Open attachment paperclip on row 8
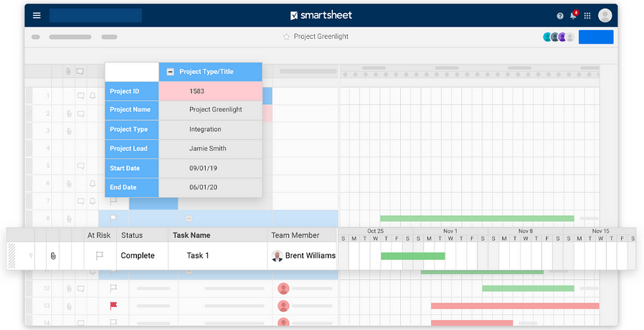This screenshot has width=644, height=330. [69, 219]
